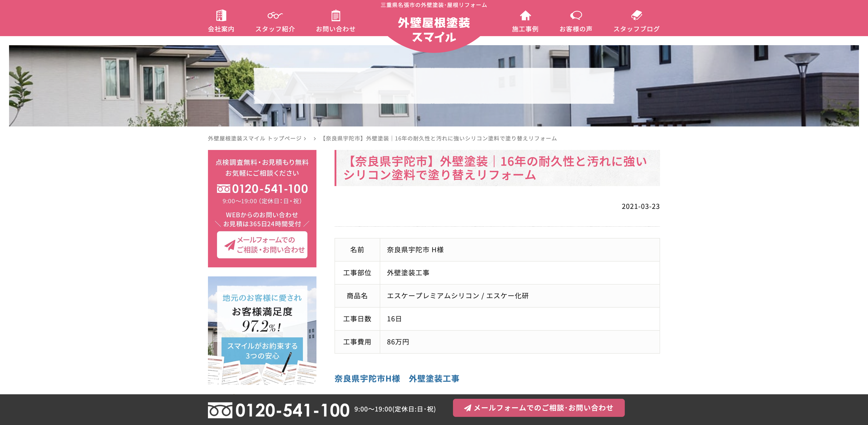Image resolution: width=868 pixels, height=425 pixels.
Task: Click the glasses icon above スタッフ紹介
Action: tap(275, 16)
